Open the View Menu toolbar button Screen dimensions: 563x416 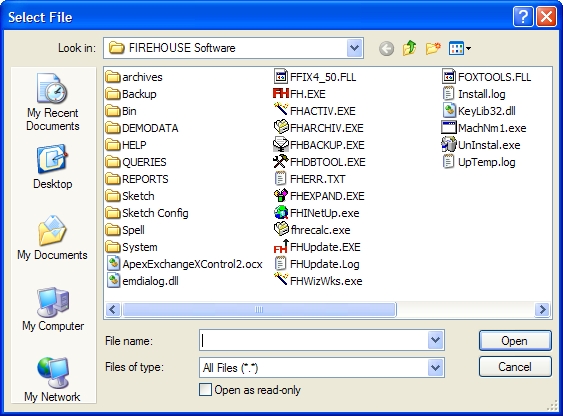click(460, 48)
